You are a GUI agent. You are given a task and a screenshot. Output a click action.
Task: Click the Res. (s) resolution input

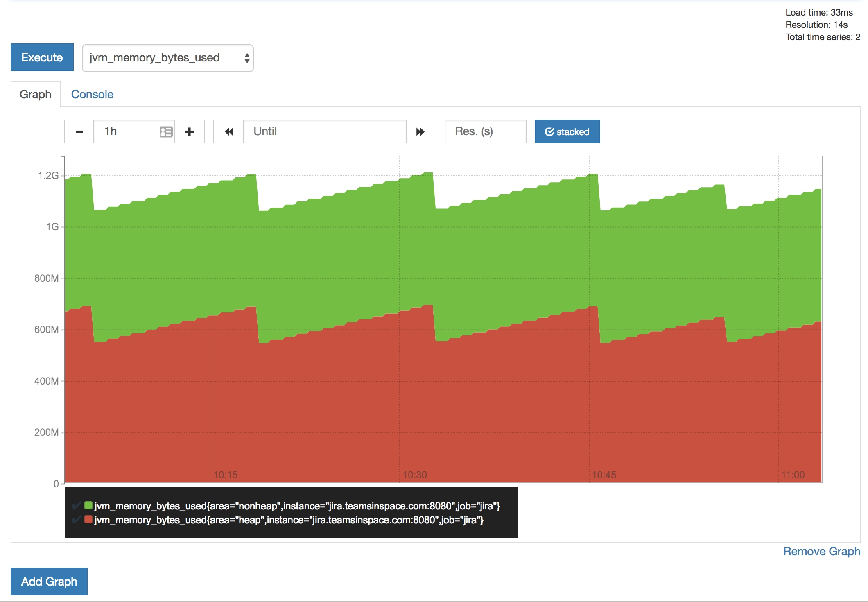tap(485, 131)
